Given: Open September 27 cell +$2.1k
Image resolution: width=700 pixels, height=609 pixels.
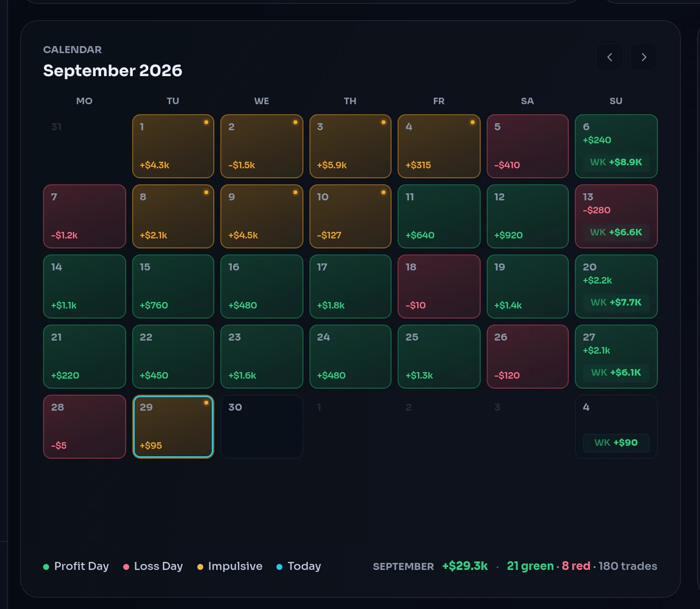Looking at the screenshot, I should (x=616, y=357).
